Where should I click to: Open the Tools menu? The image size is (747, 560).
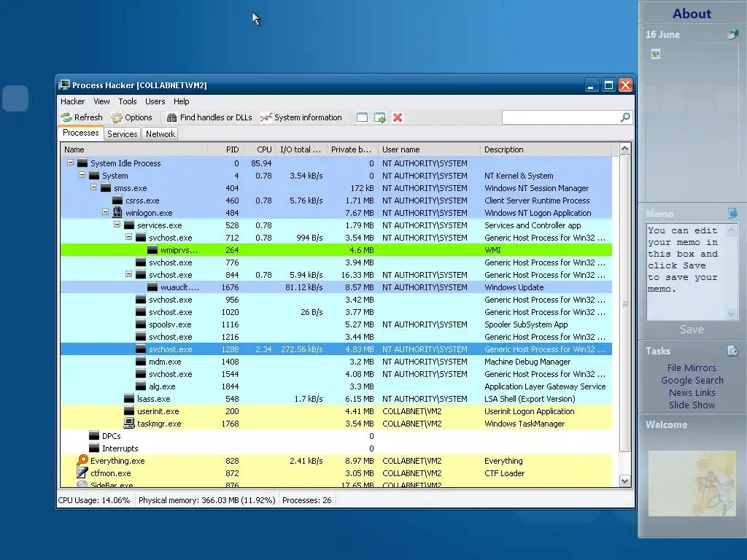pos(127,101)
